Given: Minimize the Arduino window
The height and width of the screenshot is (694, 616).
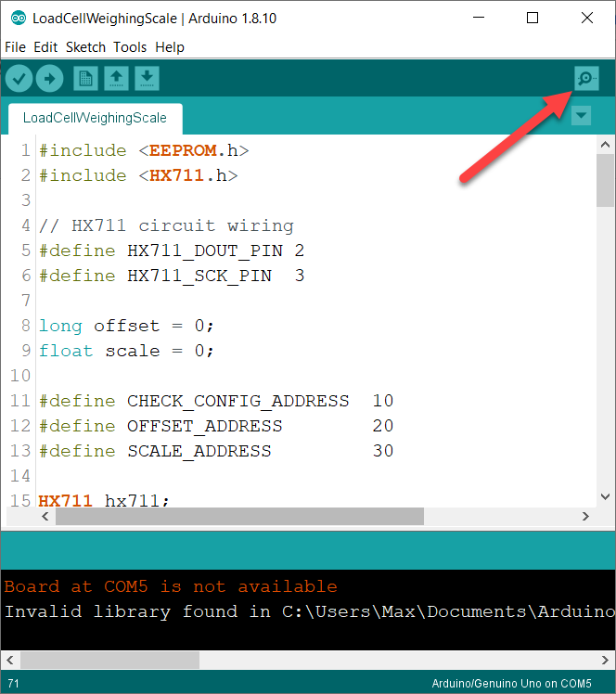Looking at the screenshot, I should 479,18.
